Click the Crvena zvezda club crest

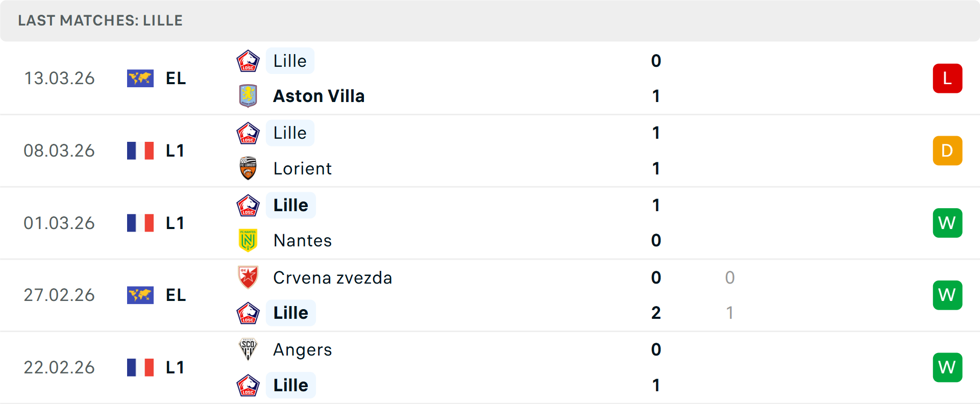pyautogui.click(x=248, y=277)
